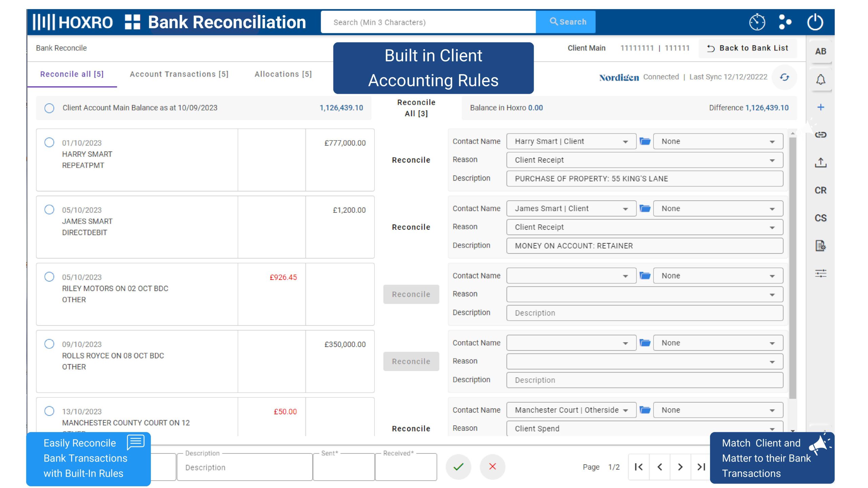The height and width of the screenshot is (488, 868).
Task: Click Back to Bank List button
Action: click(x=748, y=48)
